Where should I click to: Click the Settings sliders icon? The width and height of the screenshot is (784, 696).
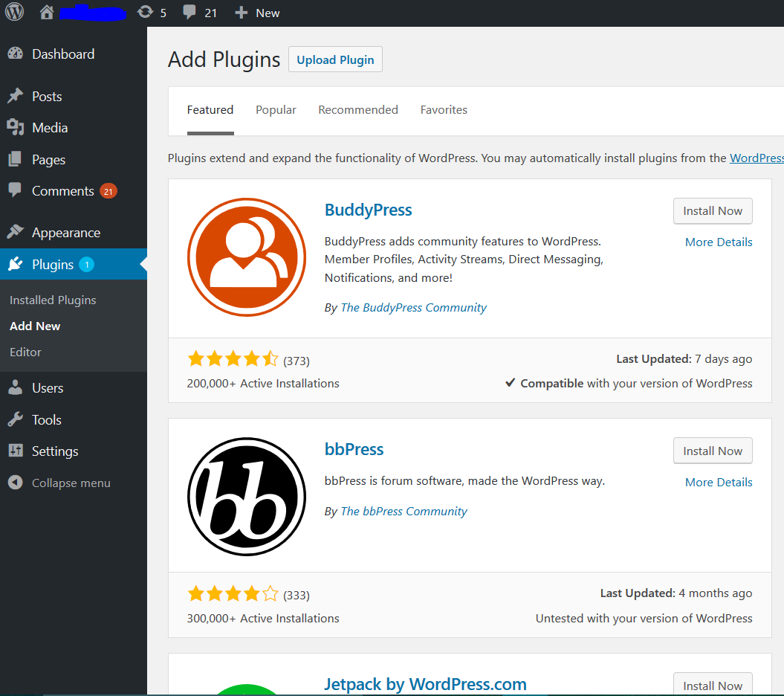[16, 451]
